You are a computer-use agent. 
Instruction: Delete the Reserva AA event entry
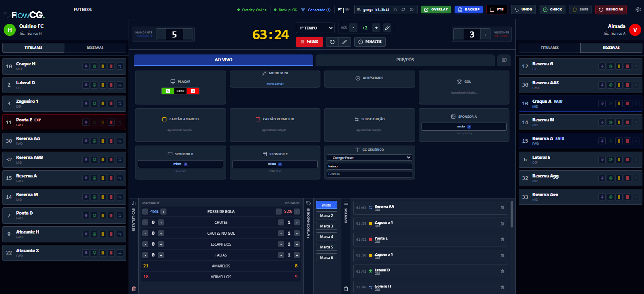point(502,208)
